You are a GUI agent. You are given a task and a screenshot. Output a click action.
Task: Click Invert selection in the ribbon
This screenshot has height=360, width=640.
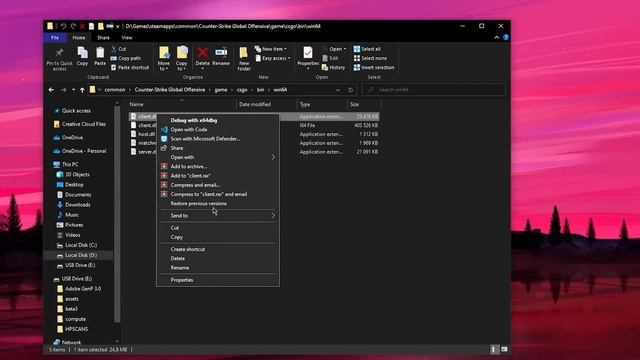coord(374,68)
